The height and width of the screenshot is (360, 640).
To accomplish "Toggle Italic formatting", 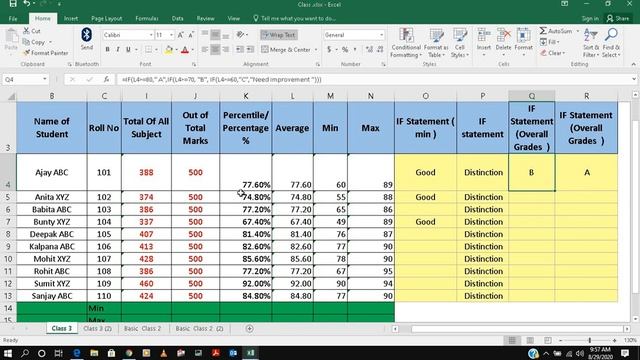I will tap(118, 50).
